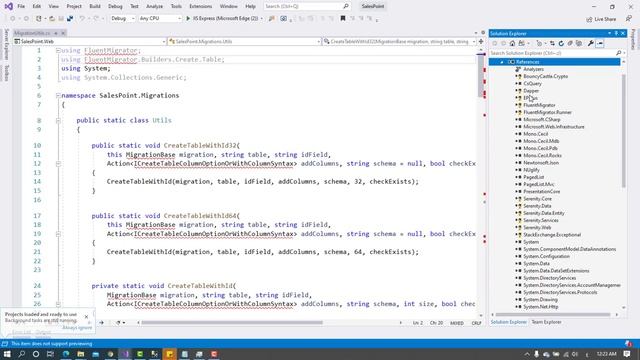Viewport: 640px width, 360px height.
Task: Select the System.Configuration reference
Action: (546, 256)
